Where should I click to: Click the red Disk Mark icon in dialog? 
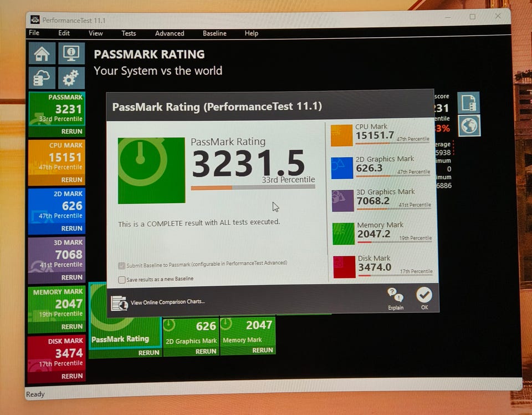tap(344, 267)
